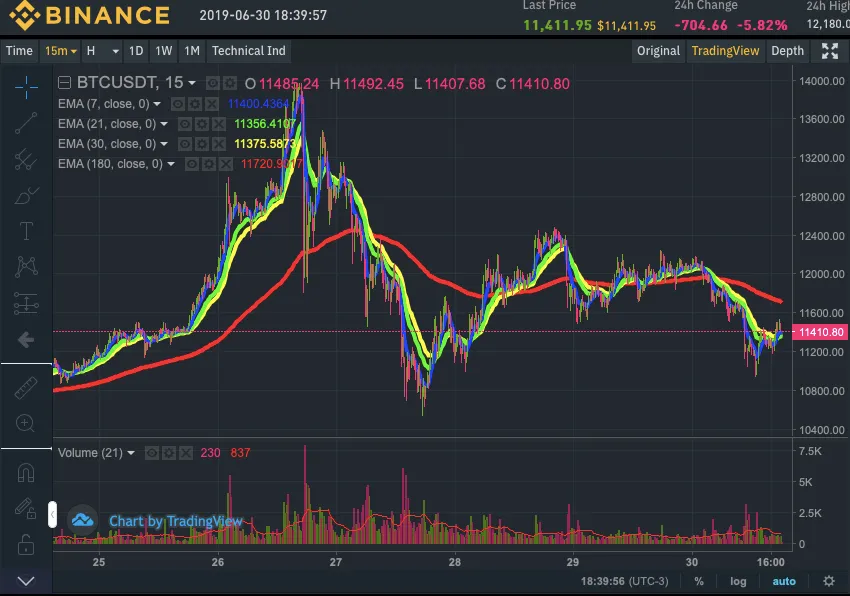Image resolution: width=850 pixels, height=596 pixels.
Task: Click the 18:39:56 (UTC-3) timezone button
Action: point(624,581)
